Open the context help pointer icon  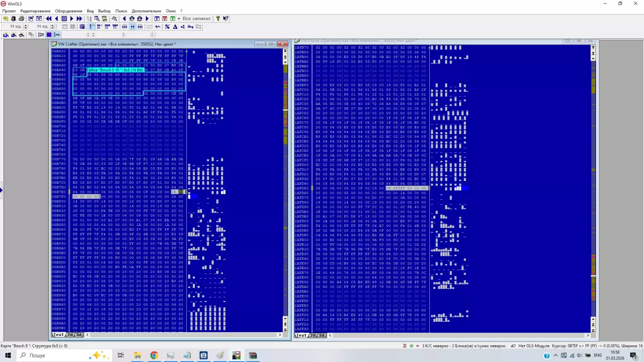click(226, 19)
